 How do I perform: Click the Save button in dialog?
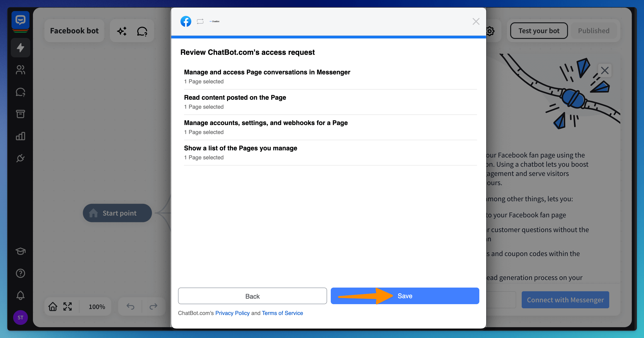[x=404, y=296]
